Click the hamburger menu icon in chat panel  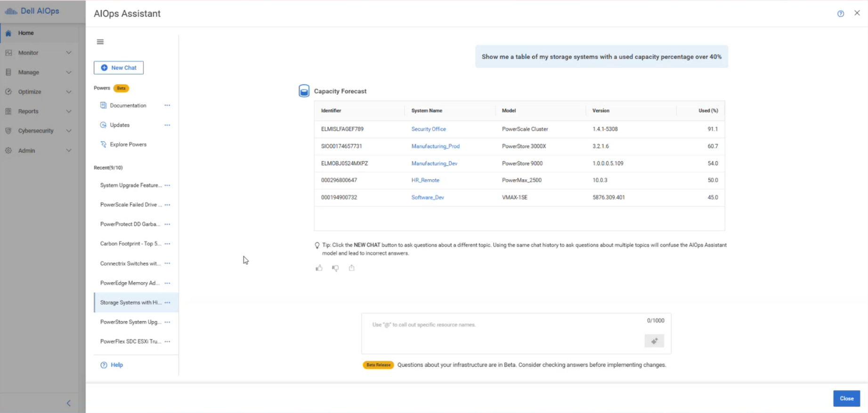click(100, 42)
